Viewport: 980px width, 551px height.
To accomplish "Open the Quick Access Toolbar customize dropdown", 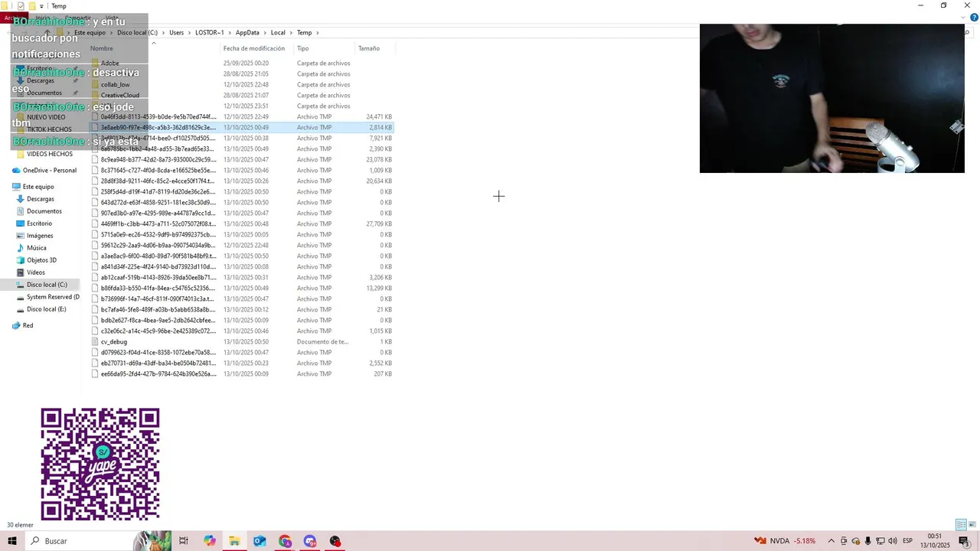I will [41, 6].
